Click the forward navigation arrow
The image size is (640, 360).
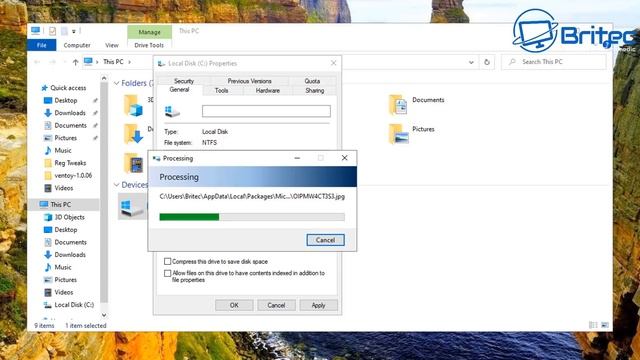click(x=52, y=62)
